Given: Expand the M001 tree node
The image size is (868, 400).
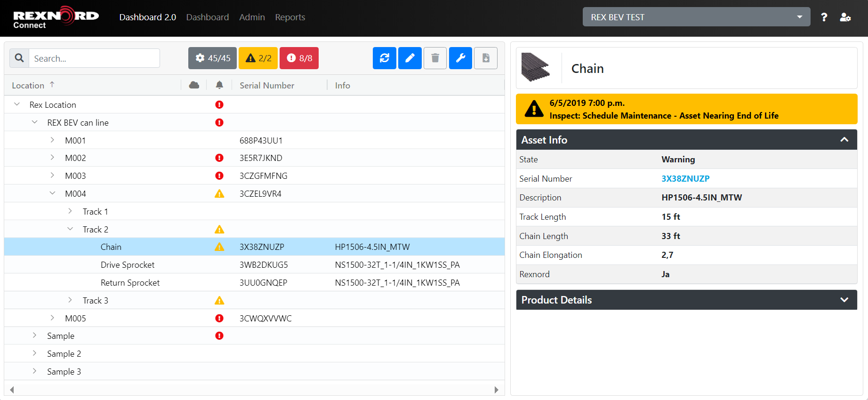Looking at the screenshot, I should (52, 140).
